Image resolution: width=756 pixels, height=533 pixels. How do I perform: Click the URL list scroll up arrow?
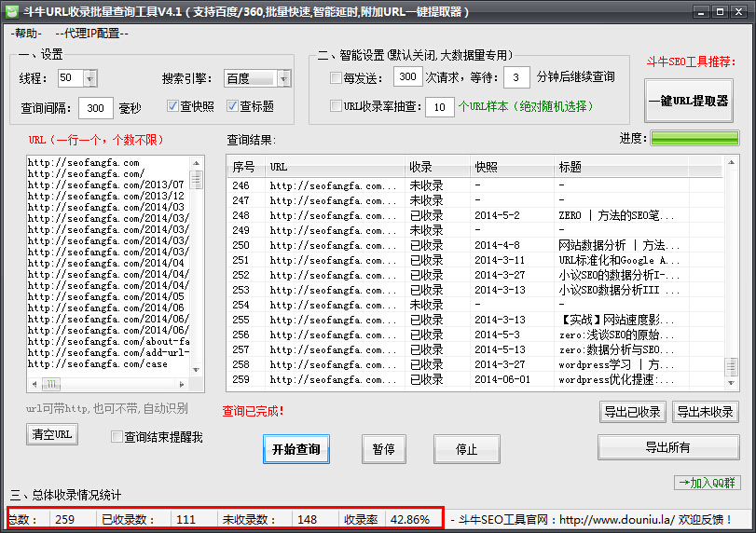196,163
